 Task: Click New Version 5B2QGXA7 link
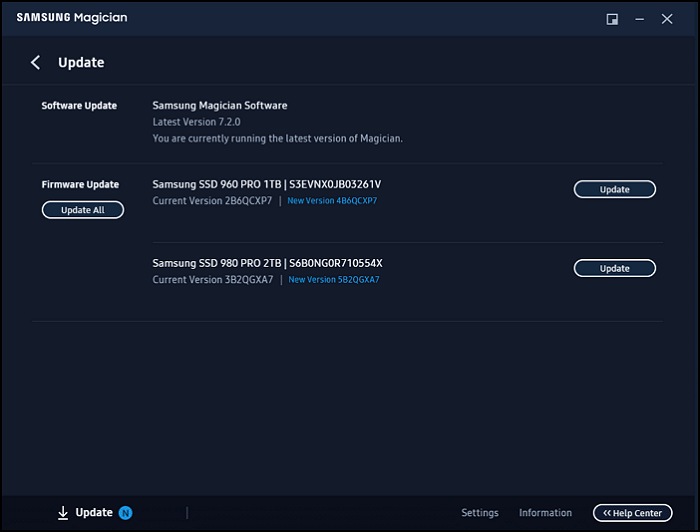(334, 280)
